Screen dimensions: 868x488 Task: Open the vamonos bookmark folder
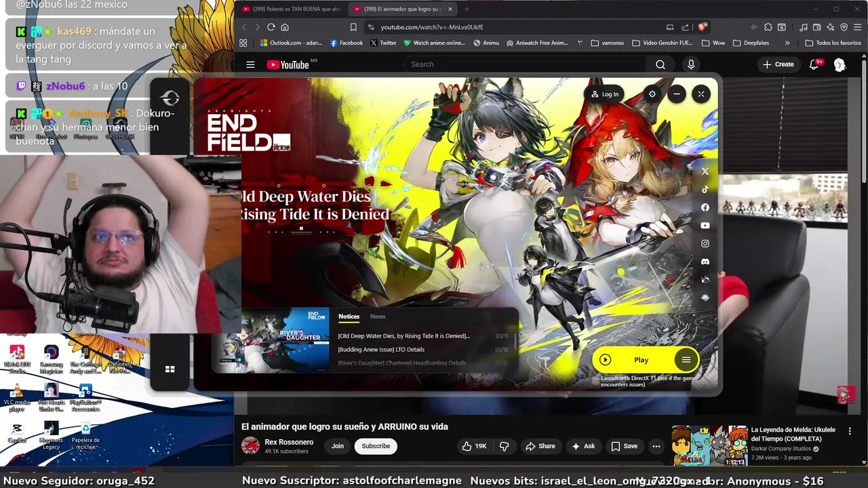pyautogui.click(x=608, y=43)
